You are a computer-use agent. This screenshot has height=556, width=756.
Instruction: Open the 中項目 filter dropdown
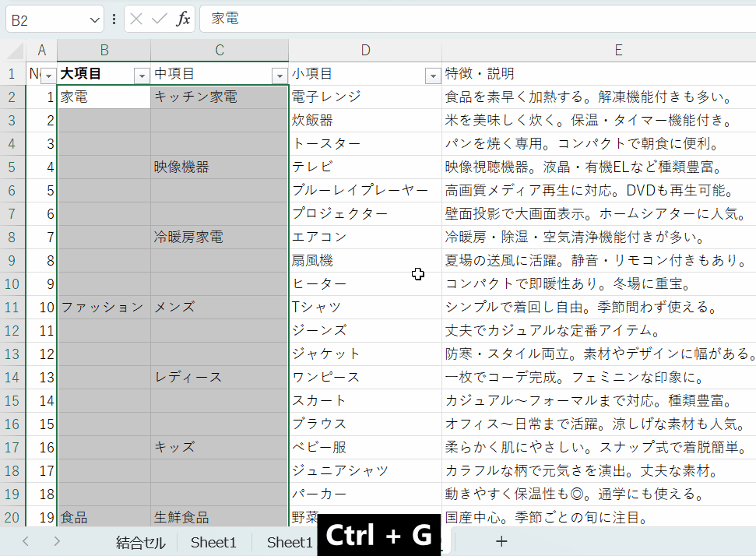tap(280, 76)
